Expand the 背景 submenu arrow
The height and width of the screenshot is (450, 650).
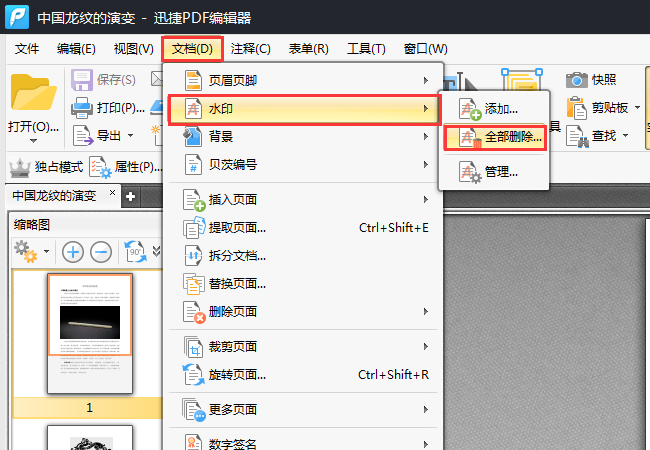(426, 136)
